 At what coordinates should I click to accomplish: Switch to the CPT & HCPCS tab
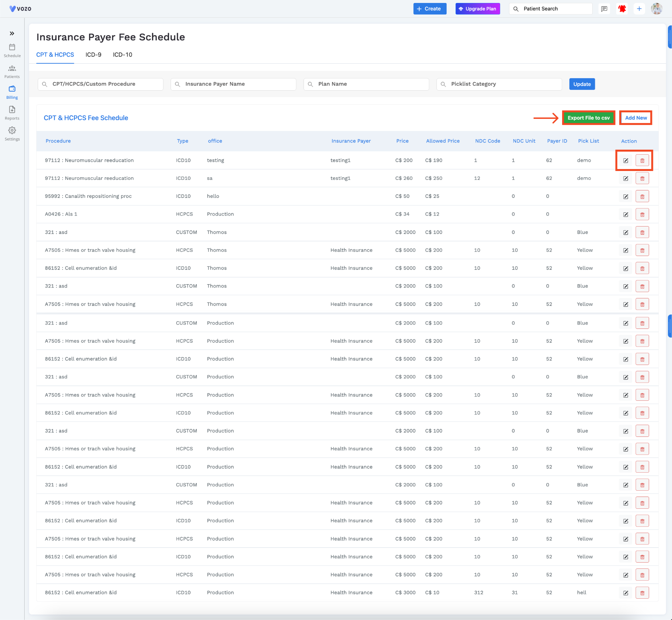[x=55, y=55]
